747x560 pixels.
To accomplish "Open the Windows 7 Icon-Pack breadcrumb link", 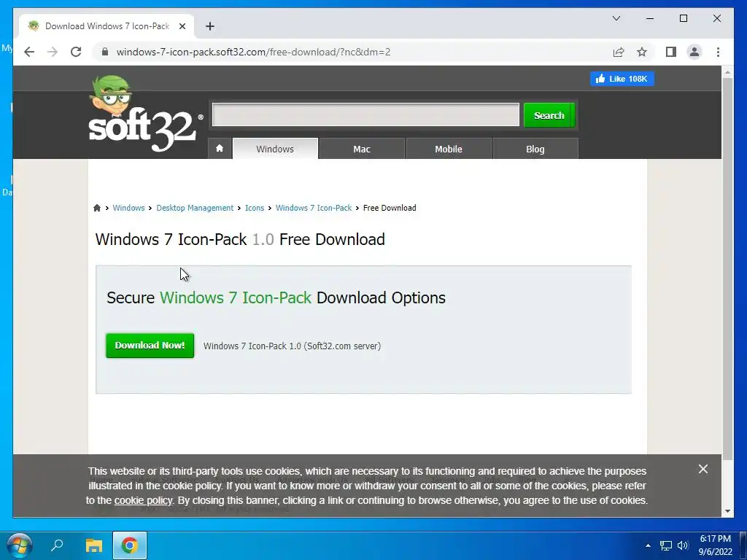I will tap(314, 208).
